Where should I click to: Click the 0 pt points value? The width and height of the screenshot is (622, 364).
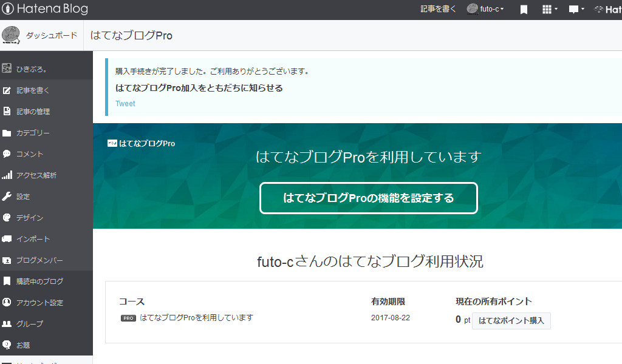(462, 320)
